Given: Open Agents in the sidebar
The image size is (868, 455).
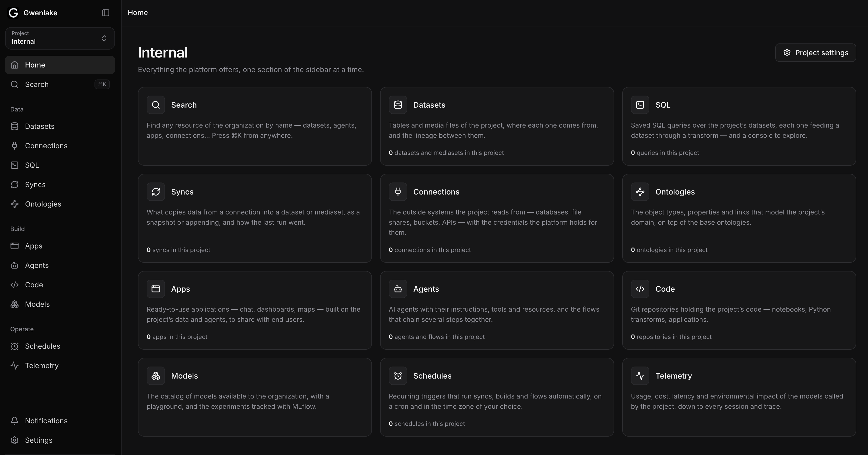Looking at the screenshot, I should pos(60,265).
